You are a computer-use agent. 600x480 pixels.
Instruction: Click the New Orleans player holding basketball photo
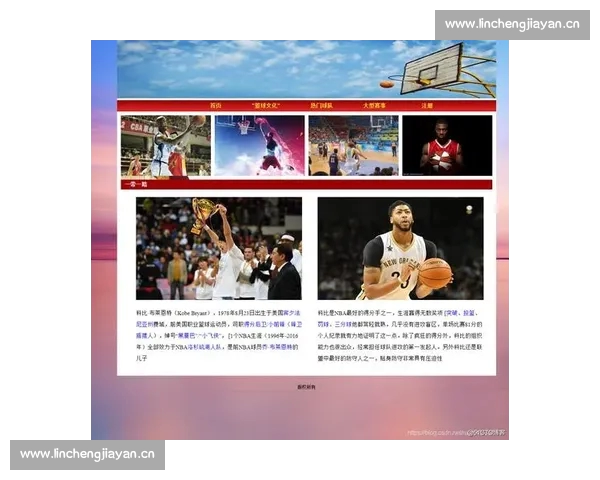(400, 248)
